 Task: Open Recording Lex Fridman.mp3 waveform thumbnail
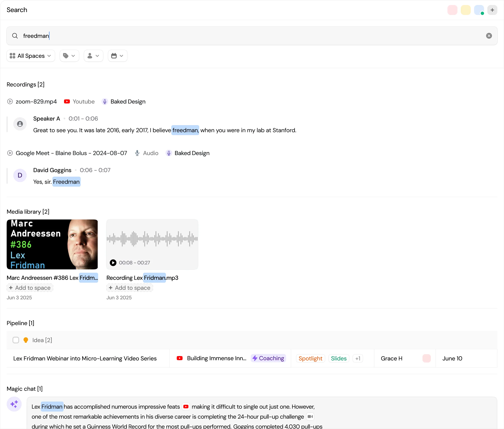click(152, 244)
